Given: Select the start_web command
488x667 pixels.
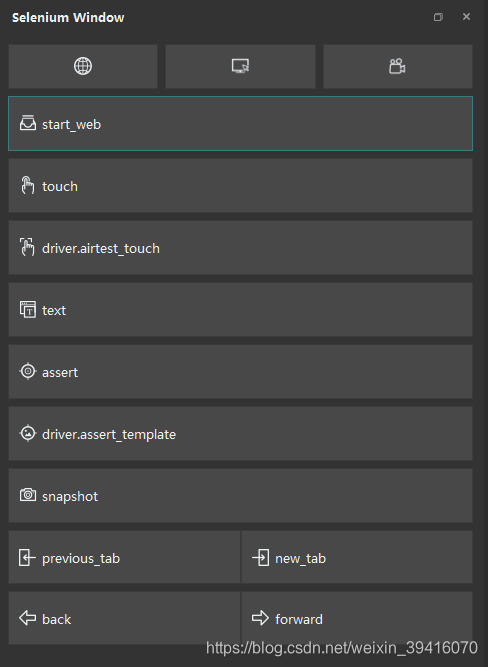Looking at the screenshot, I should pyautogui.click(x=240, y=124).
